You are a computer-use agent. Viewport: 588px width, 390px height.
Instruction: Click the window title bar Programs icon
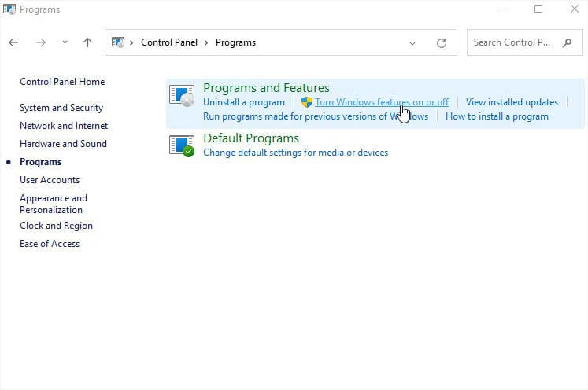(x=9, y=9)
